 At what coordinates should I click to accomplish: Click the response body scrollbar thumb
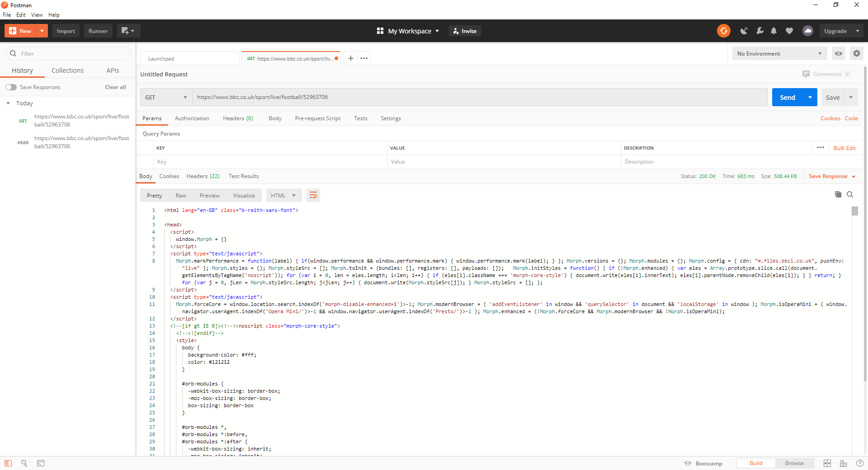854,211
